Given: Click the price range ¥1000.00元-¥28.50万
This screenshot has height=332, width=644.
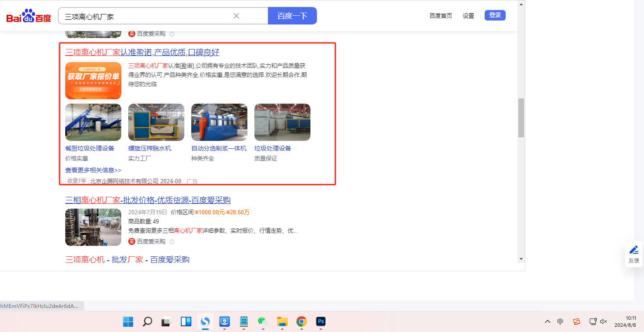Looking at the screenshot, I should click(x=222, y=213).
